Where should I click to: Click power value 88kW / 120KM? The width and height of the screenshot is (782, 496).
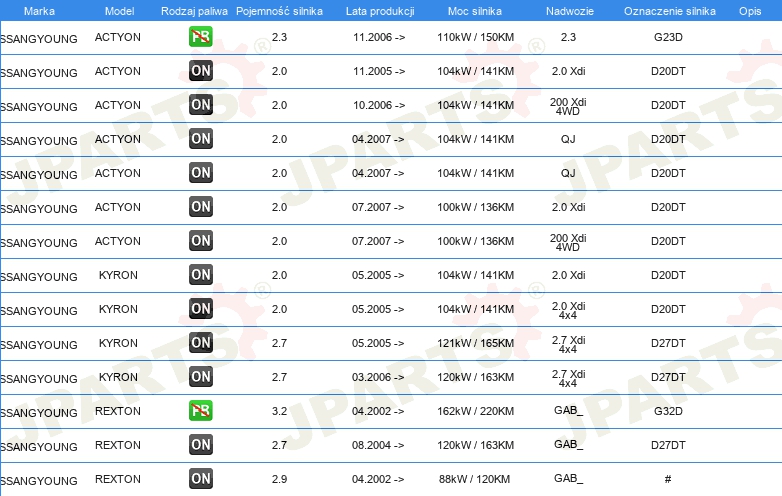click(x=474, y=479)
